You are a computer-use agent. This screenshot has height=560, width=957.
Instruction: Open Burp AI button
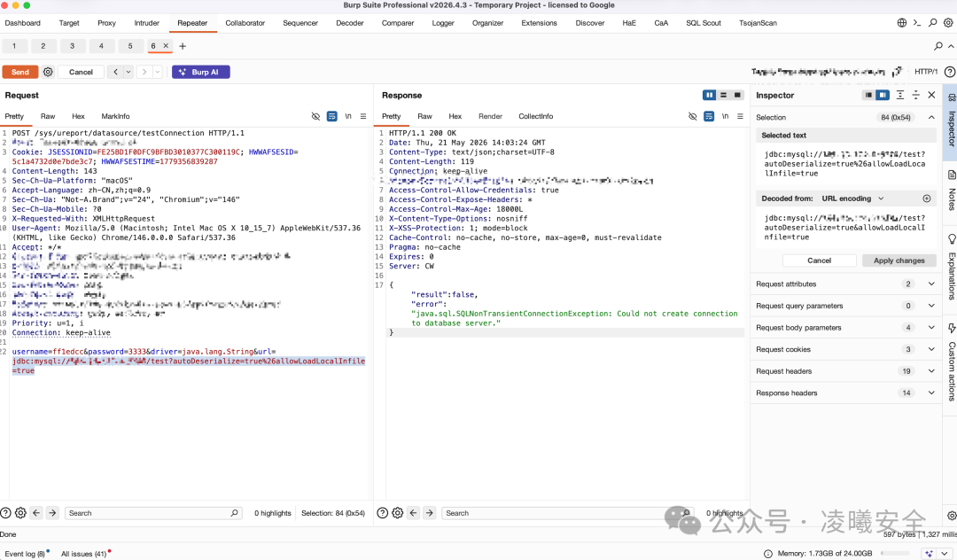(x=201, y=72)
